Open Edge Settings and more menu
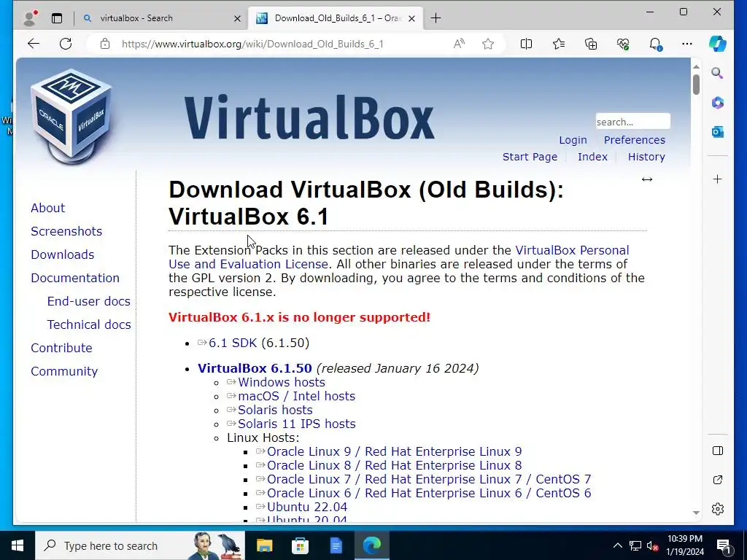Viewport: 747px width, 560px height. click(687, 44)
